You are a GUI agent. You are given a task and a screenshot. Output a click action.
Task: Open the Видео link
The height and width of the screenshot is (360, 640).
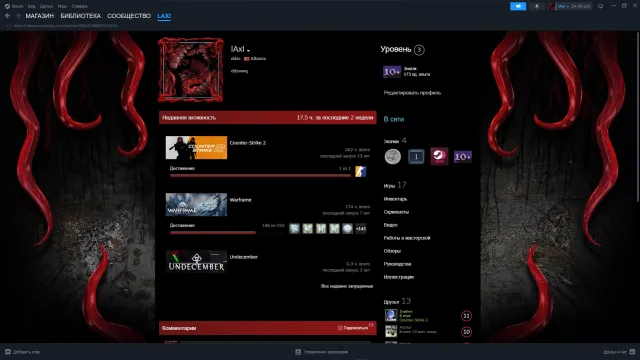390,225
